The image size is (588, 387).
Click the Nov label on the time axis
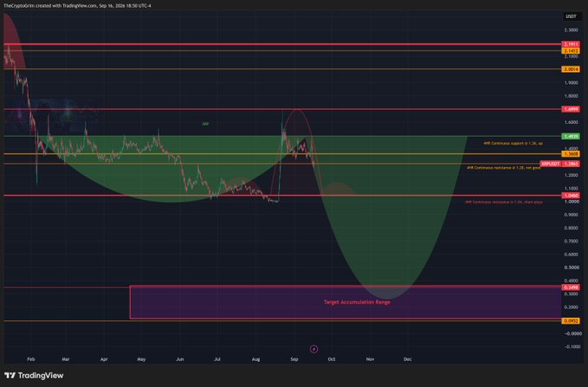point(370,359)
